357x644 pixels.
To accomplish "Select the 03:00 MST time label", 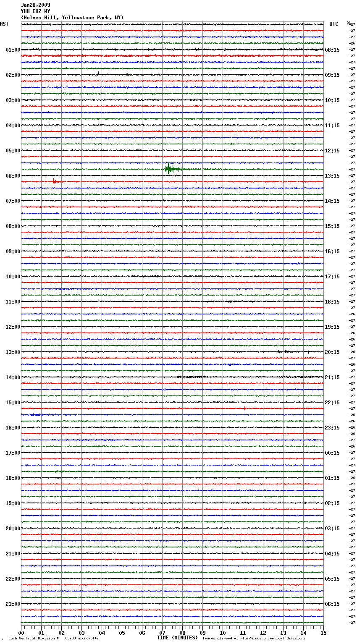I will (13, 100).
